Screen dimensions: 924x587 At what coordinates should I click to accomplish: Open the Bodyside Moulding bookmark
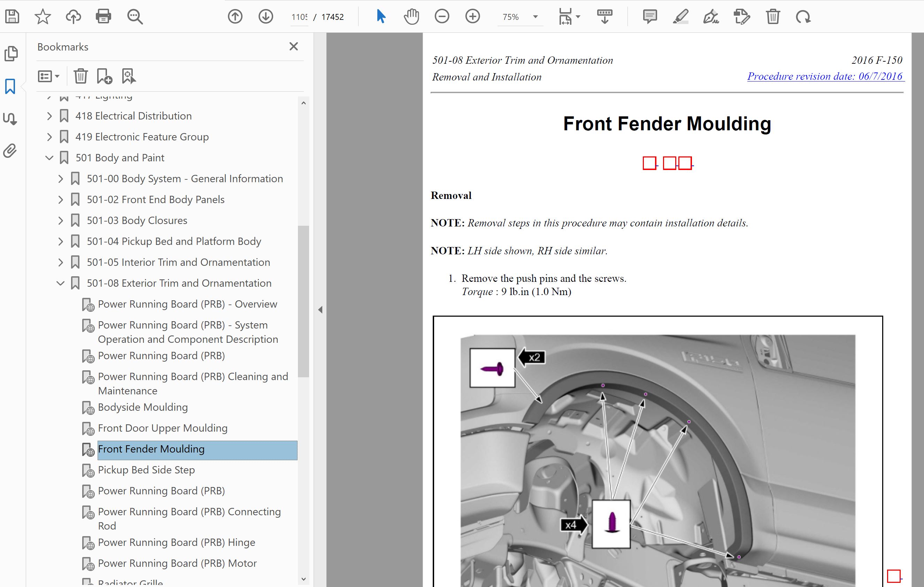tap(143, 407)
